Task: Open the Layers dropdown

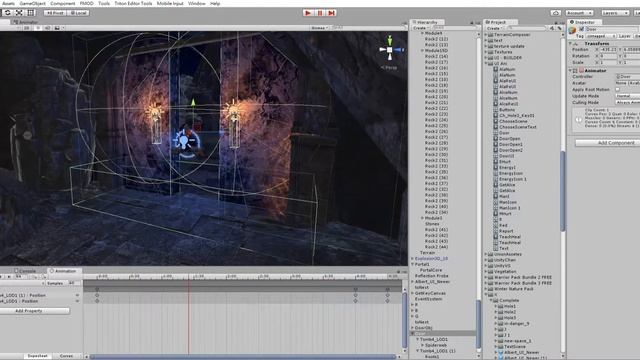Action: coord(615,13)
